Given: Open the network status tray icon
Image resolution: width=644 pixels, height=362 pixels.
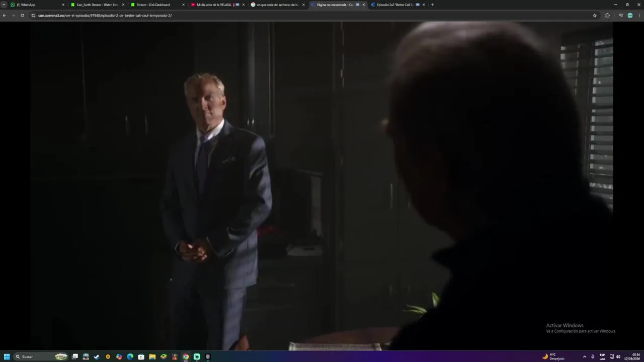Looking at the screenshot, I should (612, 356).
